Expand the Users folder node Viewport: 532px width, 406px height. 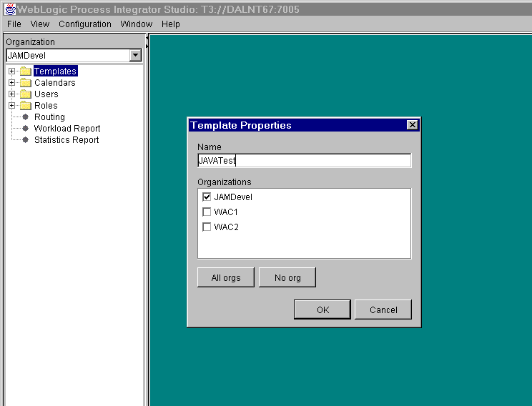click(12, 94)
